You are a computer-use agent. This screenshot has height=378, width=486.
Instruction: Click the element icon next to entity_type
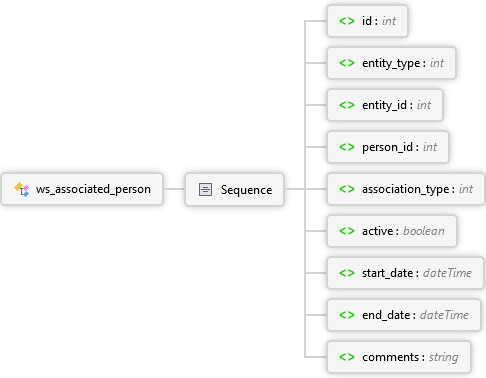point(347,63)
